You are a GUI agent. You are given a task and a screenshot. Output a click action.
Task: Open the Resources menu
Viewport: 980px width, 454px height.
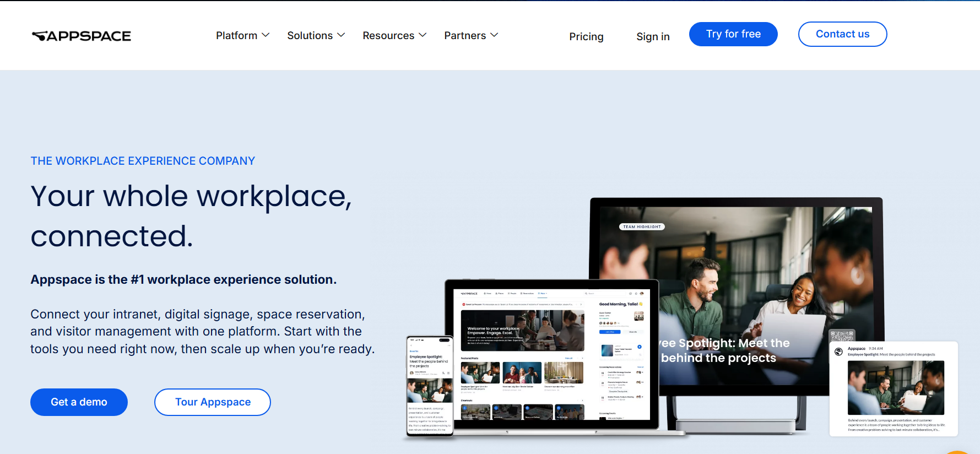point(388,35)
